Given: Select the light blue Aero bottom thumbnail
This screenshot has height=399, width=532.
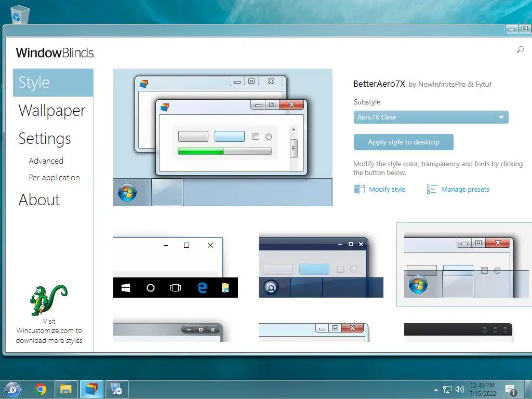Looking at the screenshot, I should click(x=313, y=332).
